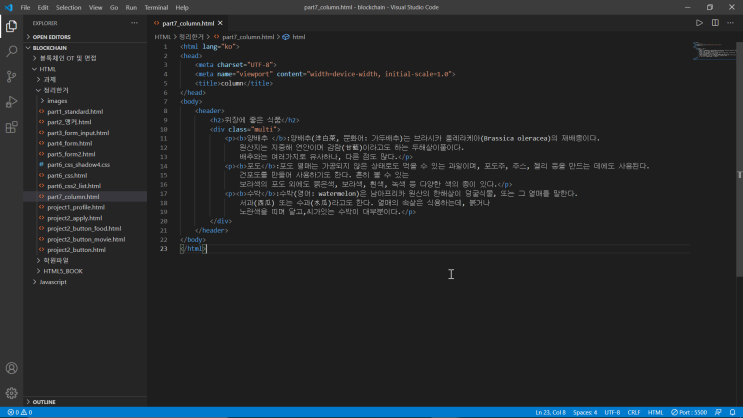Open the Edit menu
Screen dimensions: 743x418
[x=43, y=8]
